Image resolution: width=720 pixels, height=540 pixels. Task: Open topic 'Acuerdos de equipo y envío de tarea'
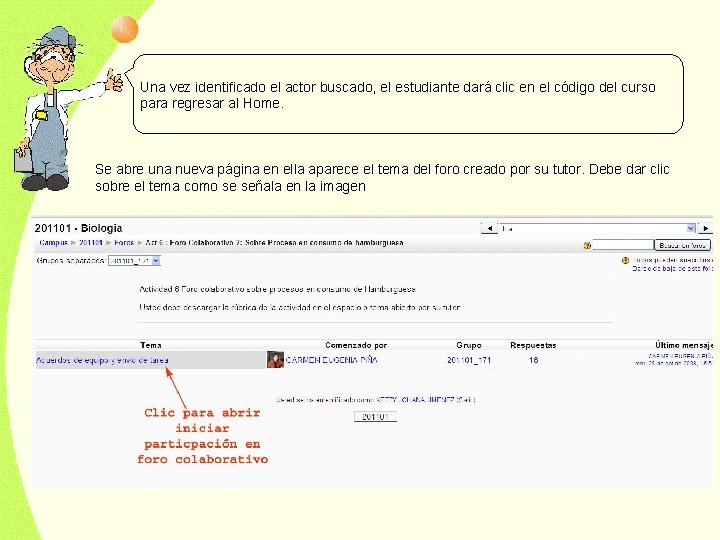click(x=102, y=360)
